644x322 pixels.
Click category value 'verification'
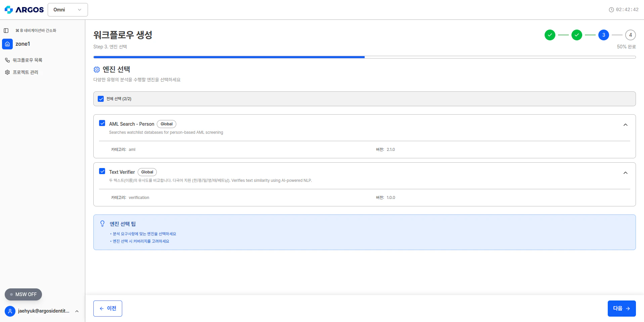tap(139, 198)
